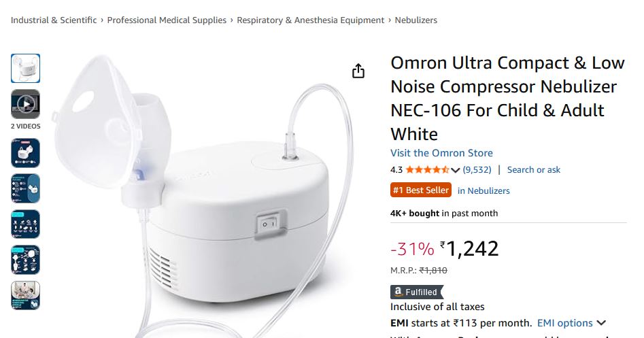
Task: Select the third product image thumbnail
Action: 25,153
